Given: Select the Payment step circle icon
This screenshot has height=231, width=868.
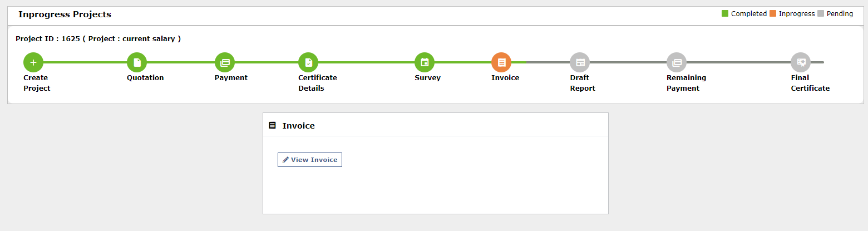Looking at the screenshot, I should tap(225, 62).
